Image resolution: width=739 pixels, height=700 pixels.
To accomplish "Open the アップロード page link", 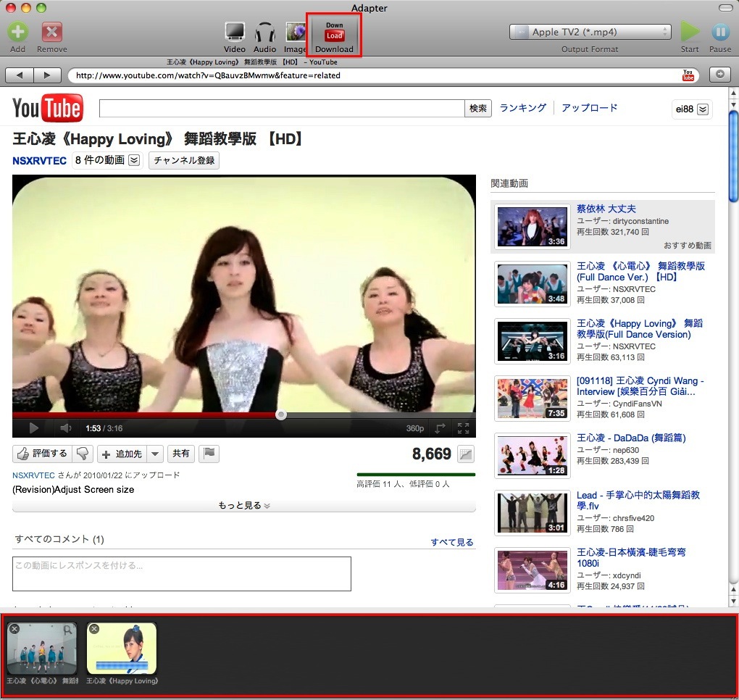I will pos(589,108).
